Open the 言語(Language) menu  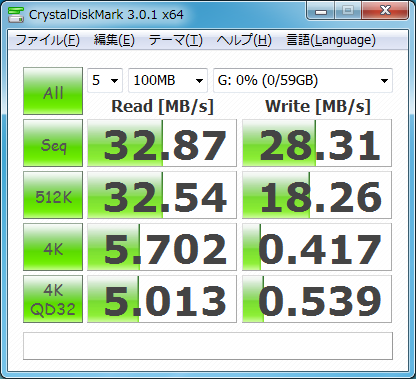click(x=331, y=40)
